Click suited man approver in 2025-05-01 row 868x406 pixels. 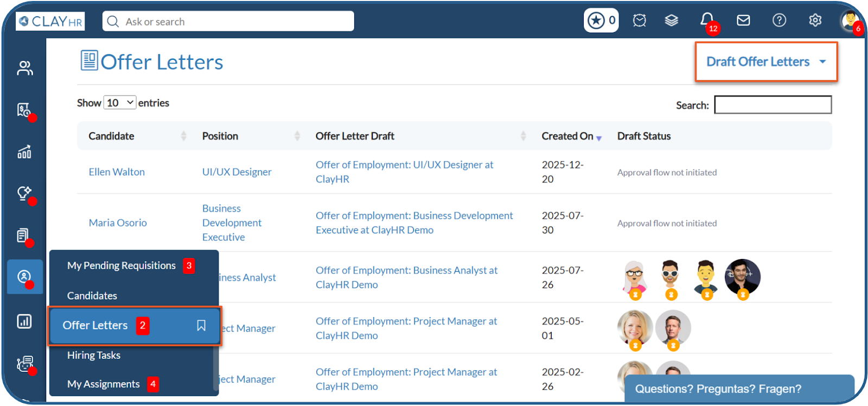click(673, 329)
